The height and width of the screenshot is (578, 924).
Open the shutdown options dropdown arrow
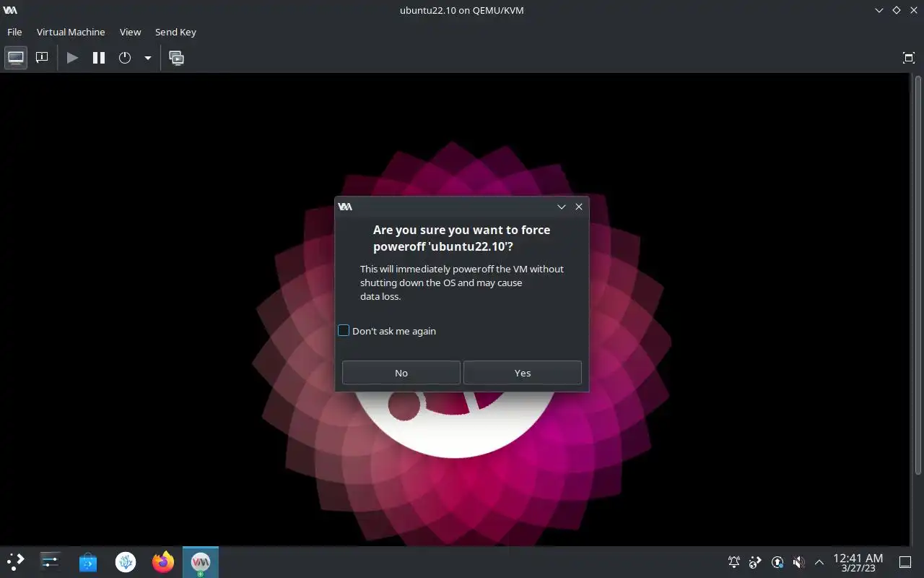coord(147,58)
